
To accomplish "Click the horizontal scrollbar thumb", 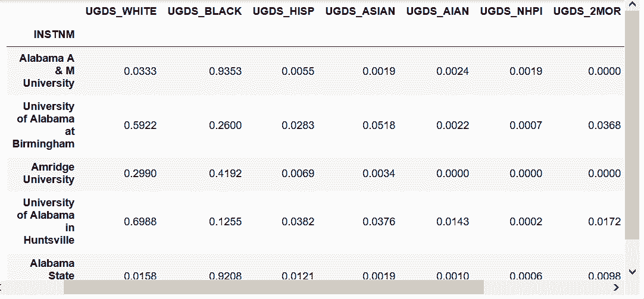I will pyautogui.click(x=274, y=287).
